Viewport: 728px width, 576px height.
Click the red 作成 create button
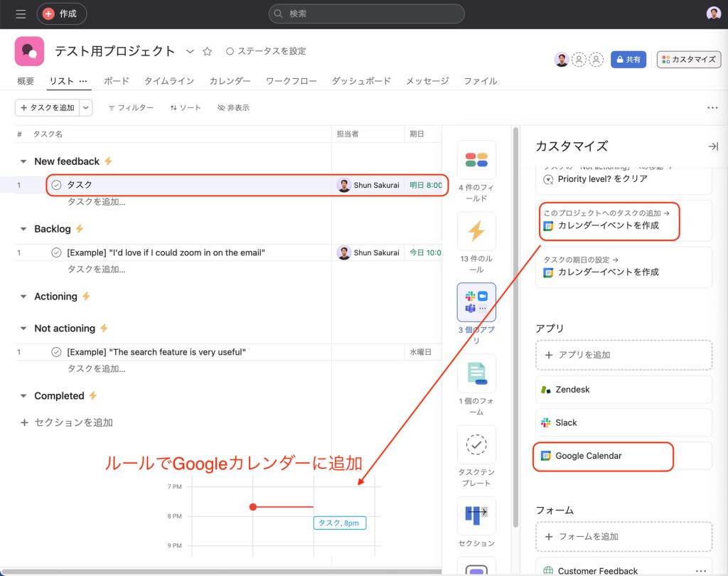61,14
